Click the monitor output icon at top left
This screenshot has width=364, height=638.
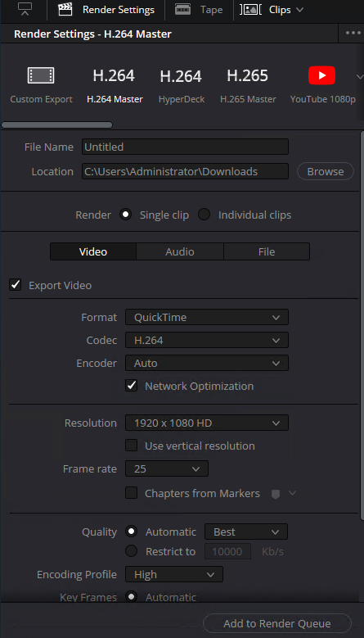[25, 9]
